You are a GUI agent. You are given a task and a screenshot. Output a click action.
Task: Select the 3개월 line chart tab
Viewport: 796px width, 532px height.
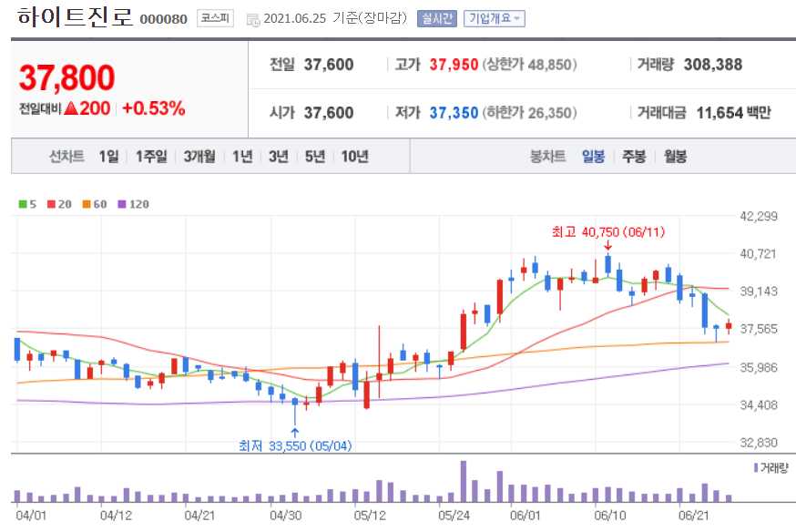(199, 157)
